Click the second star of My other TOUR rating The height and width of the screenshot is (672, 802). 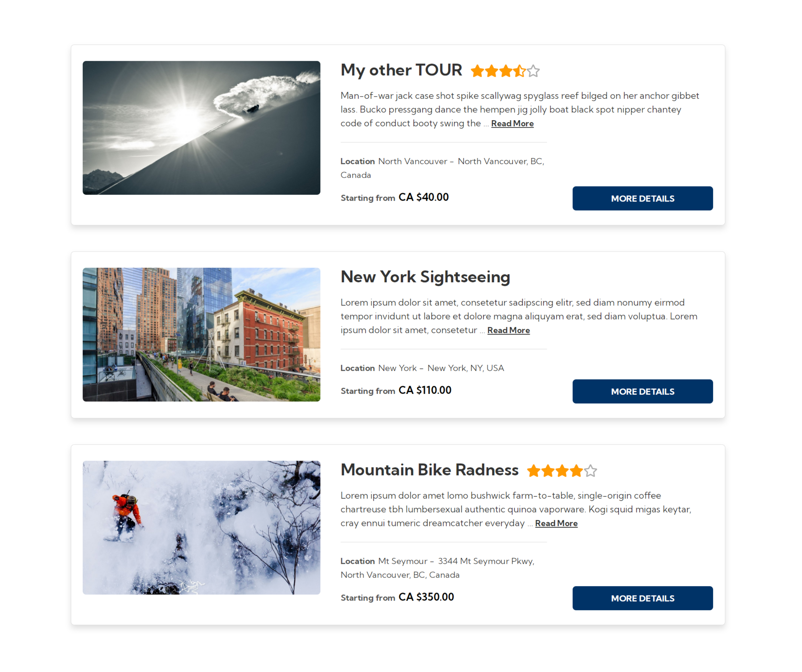click(x=491, y=71)
